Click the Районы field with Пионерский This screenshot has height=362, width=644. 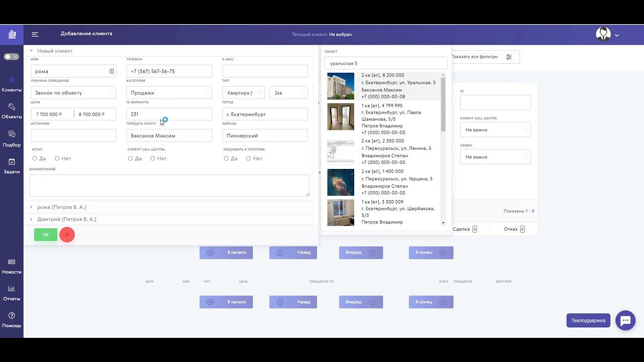[x=265, y=135]
